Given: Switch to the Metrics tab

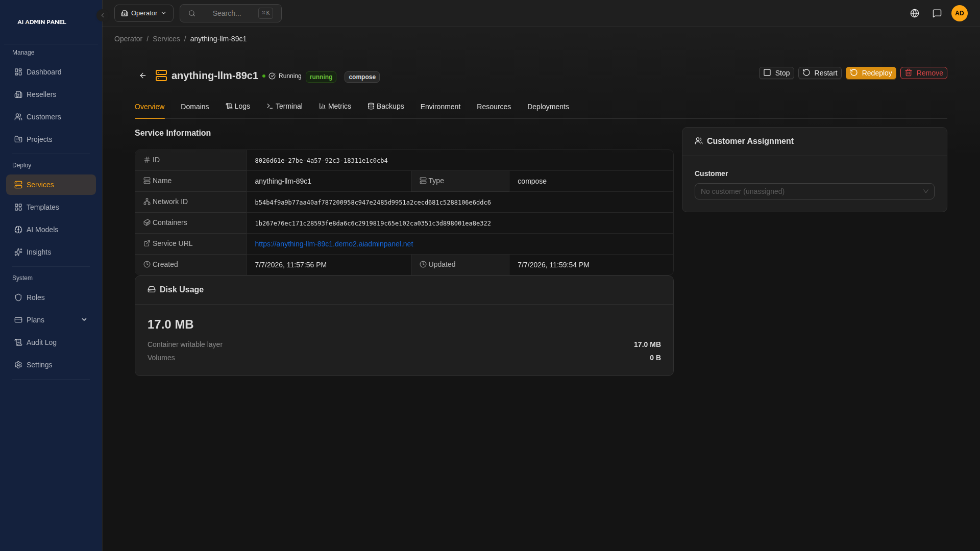Looking at the screenshot, I should point(335,106).
